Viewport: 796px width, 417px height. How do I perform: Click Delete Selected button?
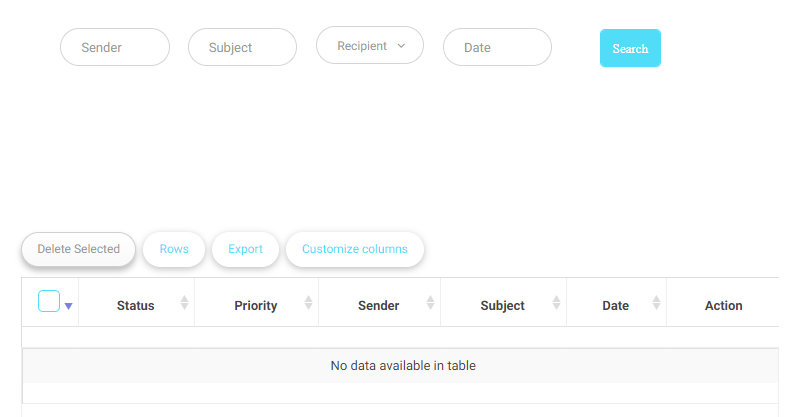pyautogui.click(x=78, y=249)
